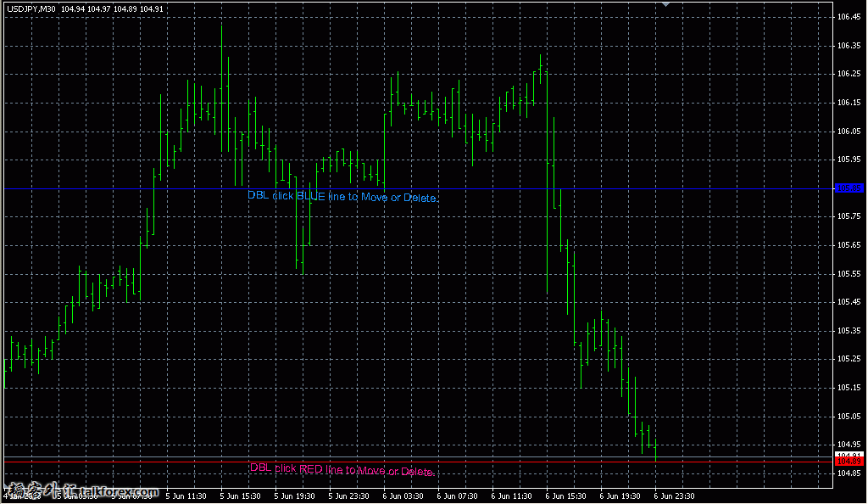Click the '6 Jun 07:30' time axis label
The width and height of the screenshot is (868, 504).
tap(457, 496)
